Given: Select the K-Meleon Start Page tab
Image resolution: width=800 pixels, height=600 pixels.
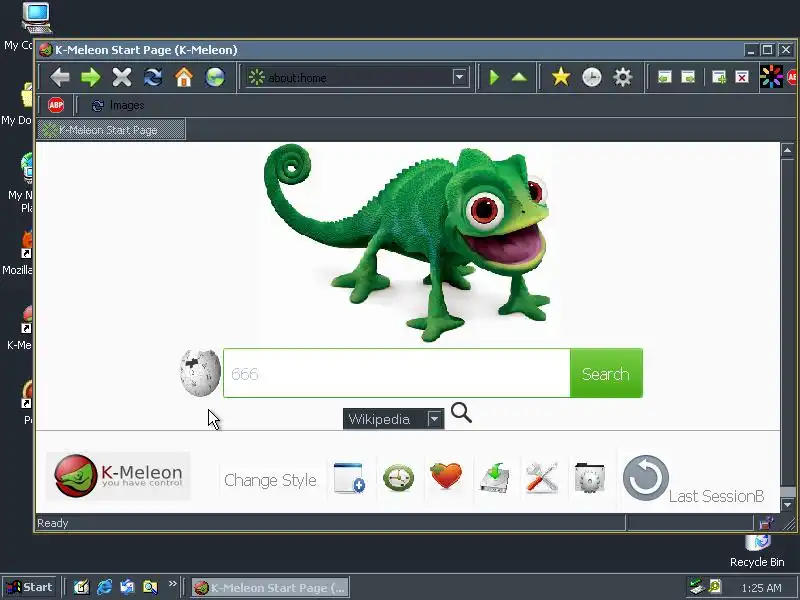Looking at the screenshot, I should [x=111, y=130].
